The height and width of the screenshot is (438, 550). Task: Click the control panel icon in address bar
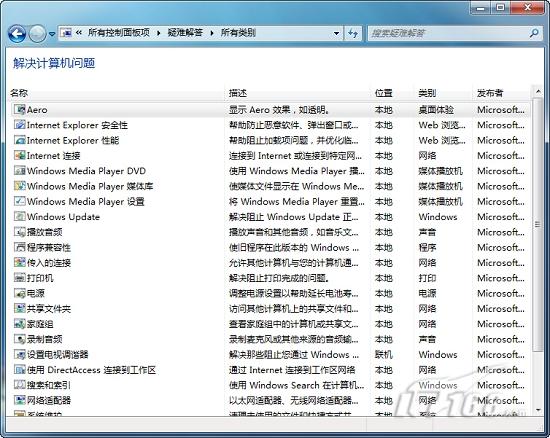pos(66,33)
